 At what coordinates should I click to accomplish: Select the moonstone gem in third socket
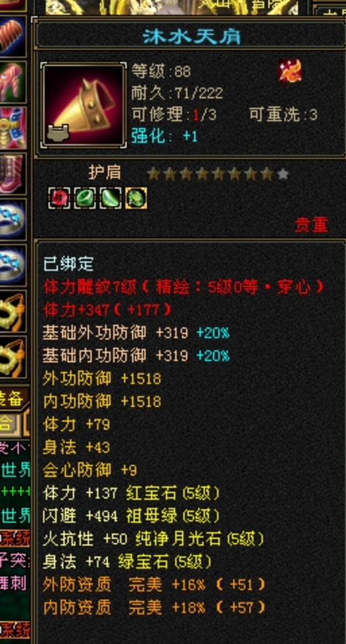(x=111, y=198)
